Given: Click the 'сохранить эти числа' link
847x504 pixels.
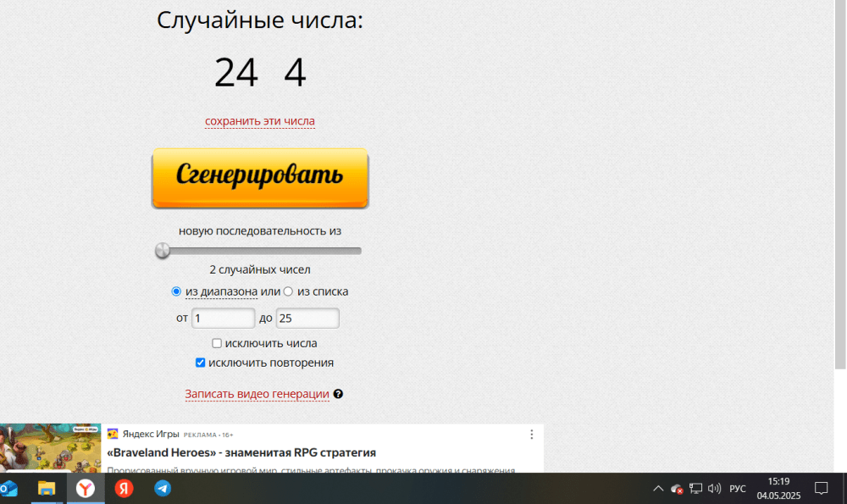Looking at the screenshot, I should (260, 121).
